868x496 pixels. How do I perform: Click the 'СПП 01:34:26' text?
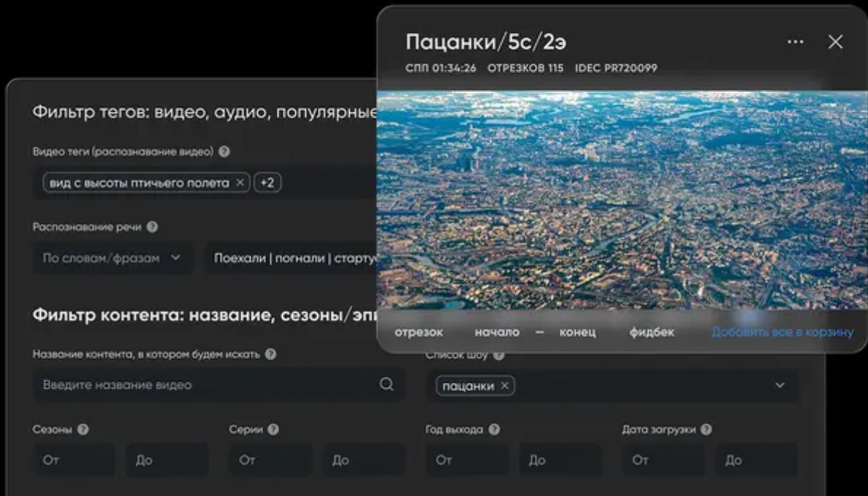click(x=441, y=68)
